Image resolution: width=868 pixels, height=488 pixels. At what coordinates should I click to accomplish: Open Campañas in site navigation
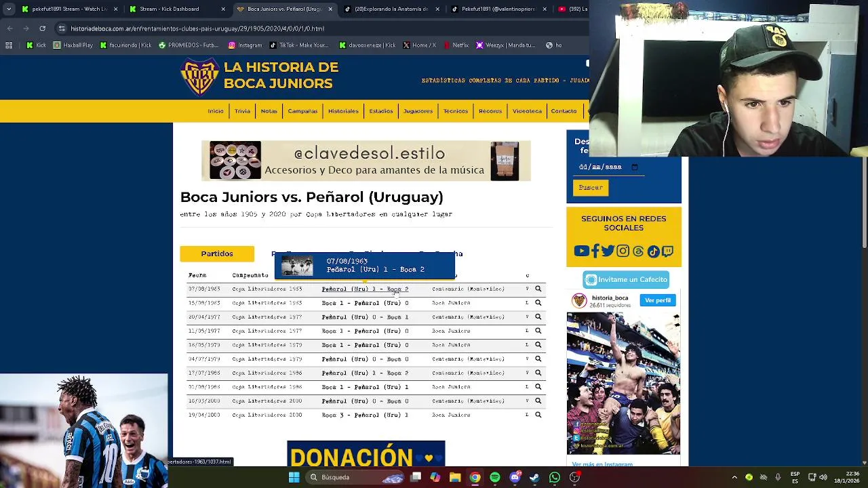click(302, 111)
